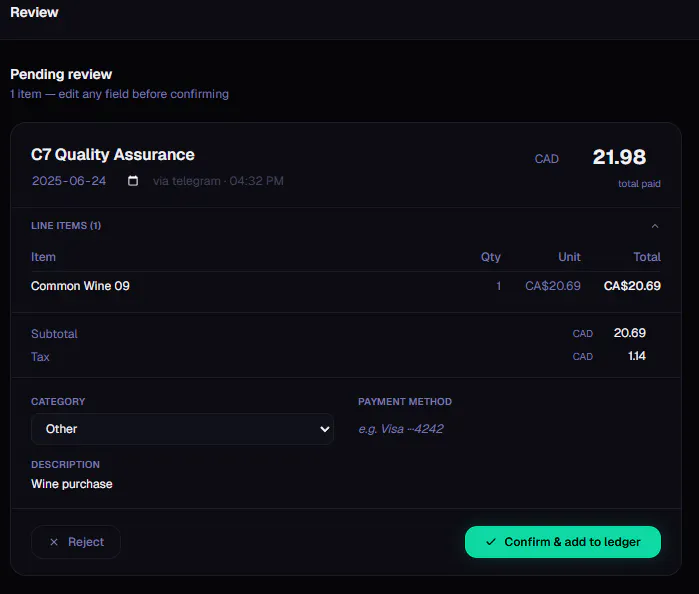Image resolution: width=699 pixels, height=594 pixels.
Task: Reject the pending receipt
Action: [76, 542]
